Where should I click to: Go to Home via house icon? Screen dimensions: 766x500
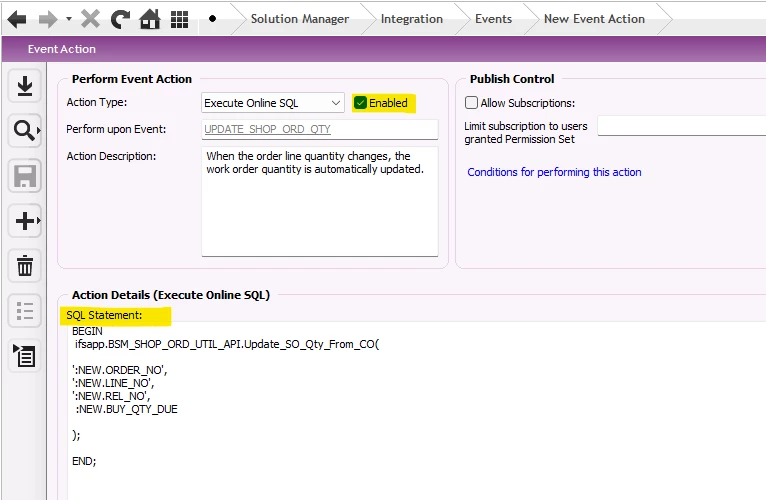[150, 20]
